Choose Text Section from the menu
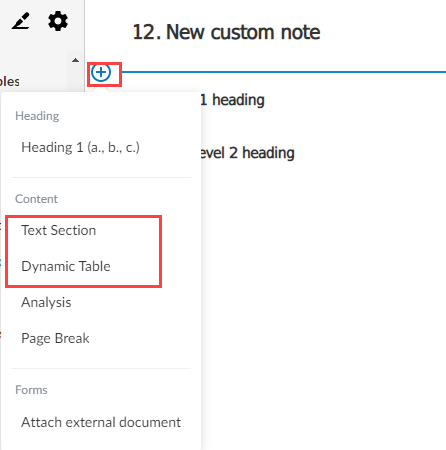Screen dimensions: 446x450 pos(58,230)
